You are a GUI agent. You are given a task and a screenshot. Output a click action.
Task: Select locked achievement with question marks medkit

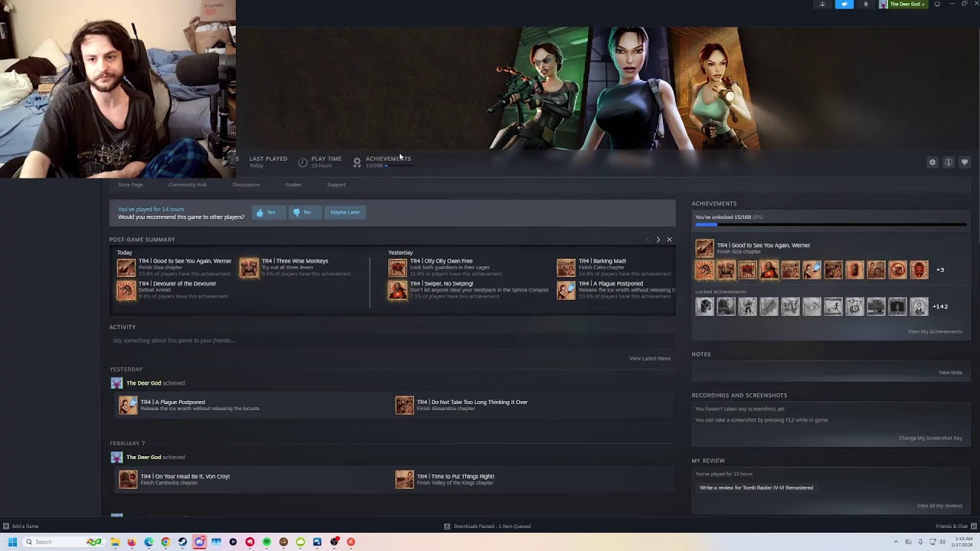pyautogui.click(x=854, y=306)
